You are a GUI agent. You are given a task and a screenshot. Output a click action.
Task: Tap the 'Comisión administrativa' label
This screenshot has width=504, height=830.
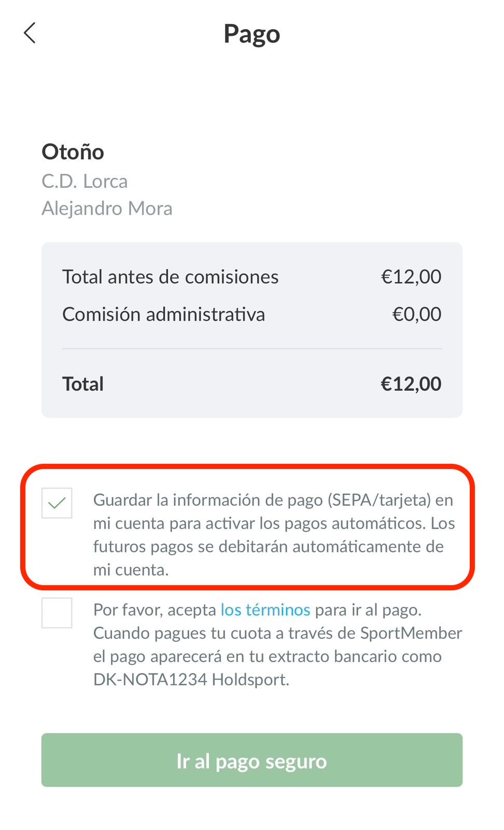pyautogui.click(x=163, y=314)
